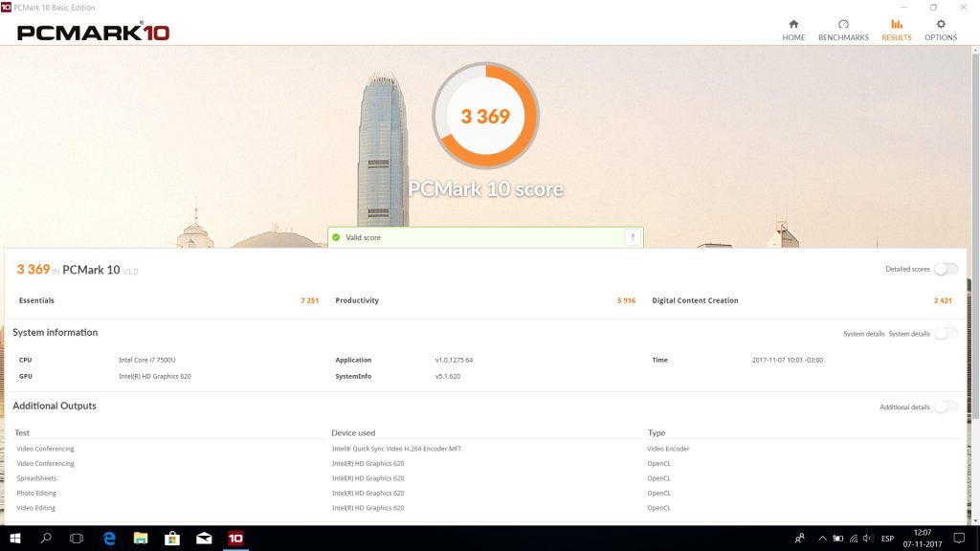Switch on the Additional details toggle
Image resolution: width=980 pixels, height=551 pixels.
pos(946,408)
